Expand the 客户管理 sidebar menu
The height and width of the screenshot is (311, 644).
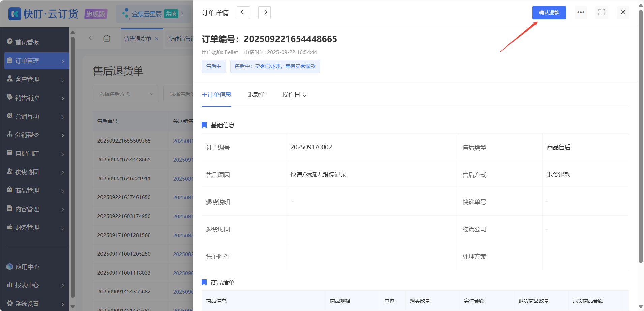(37, 79)
